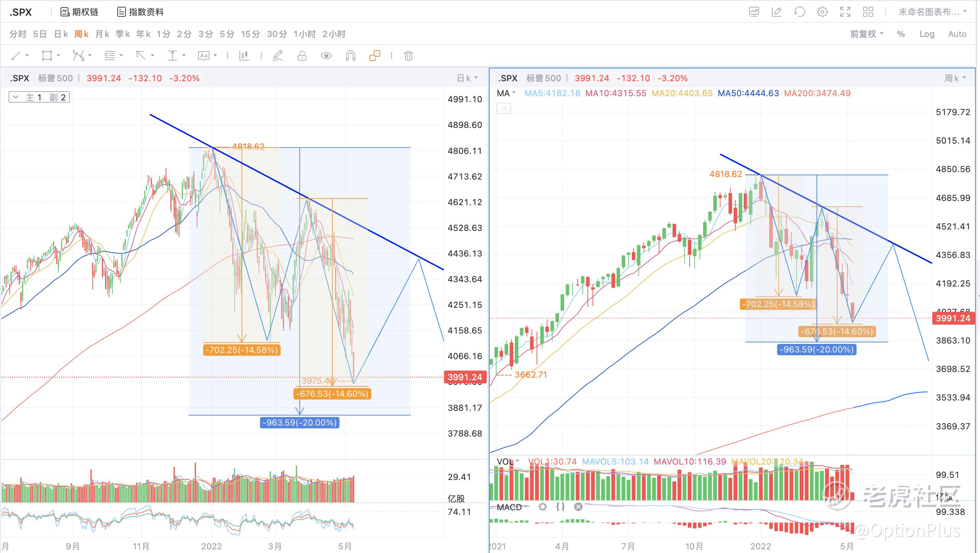Click the refresh chart icon
The height and width of the screenshot is (553, 980).
tap(799, 12)
